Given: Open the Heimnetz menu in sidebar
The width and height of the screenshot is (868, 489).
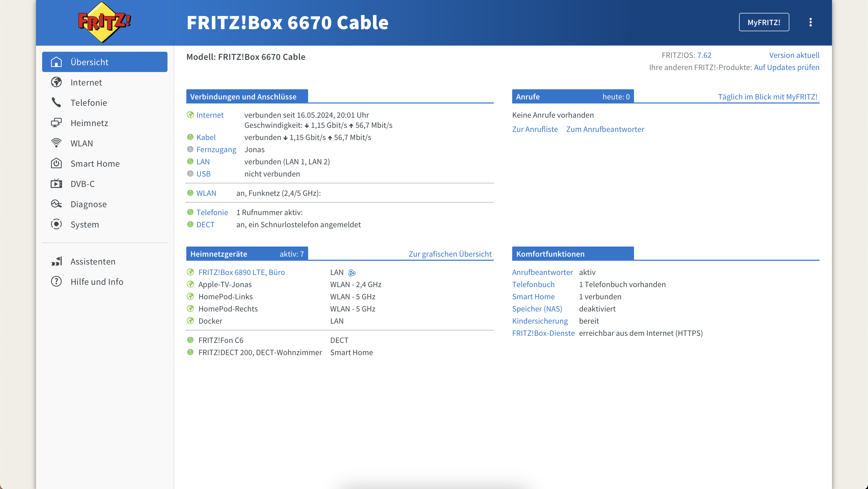Looking at the screenshot, I should coord(105,123).
